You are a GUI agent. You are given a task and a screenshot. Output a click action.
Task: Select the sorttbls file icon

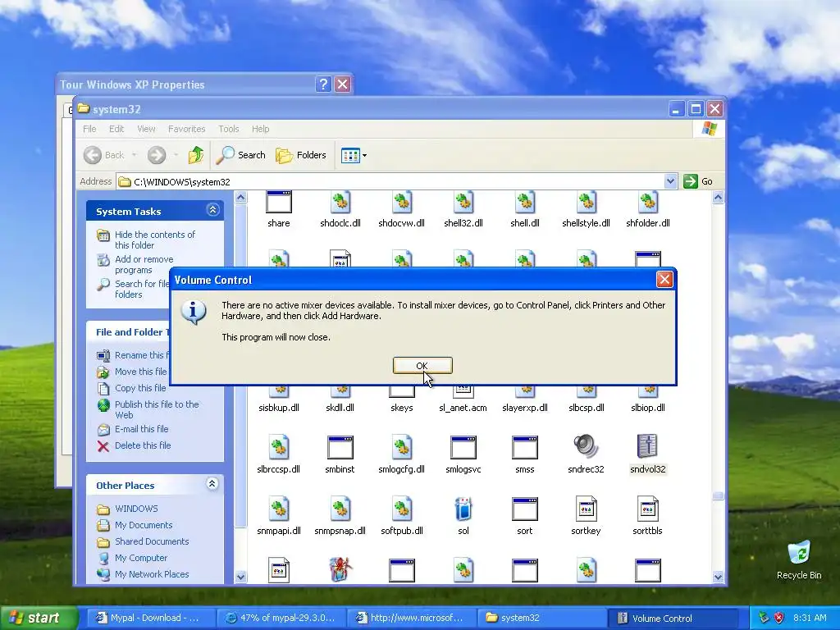click(x=648, y=509)
